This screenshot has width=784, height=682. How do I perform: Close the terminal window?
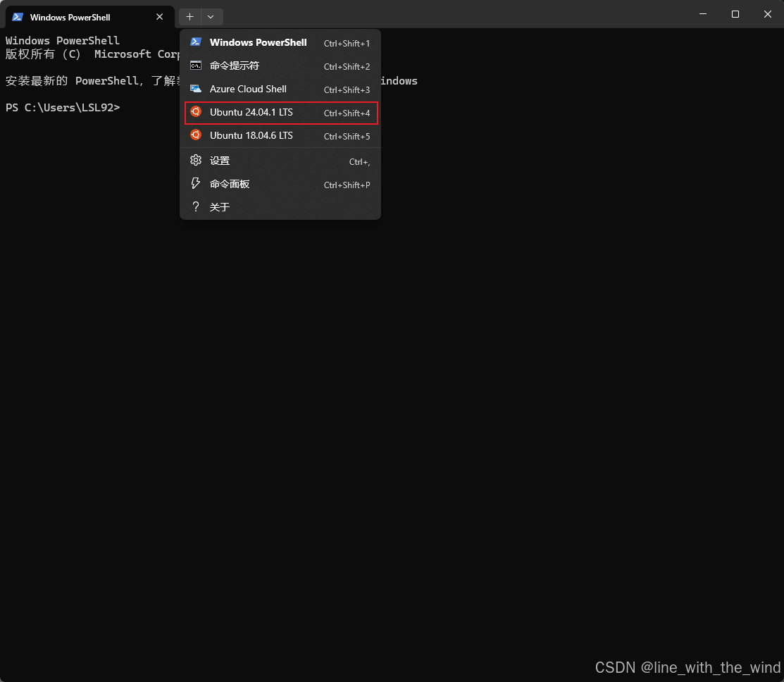[x=768, y=14]
